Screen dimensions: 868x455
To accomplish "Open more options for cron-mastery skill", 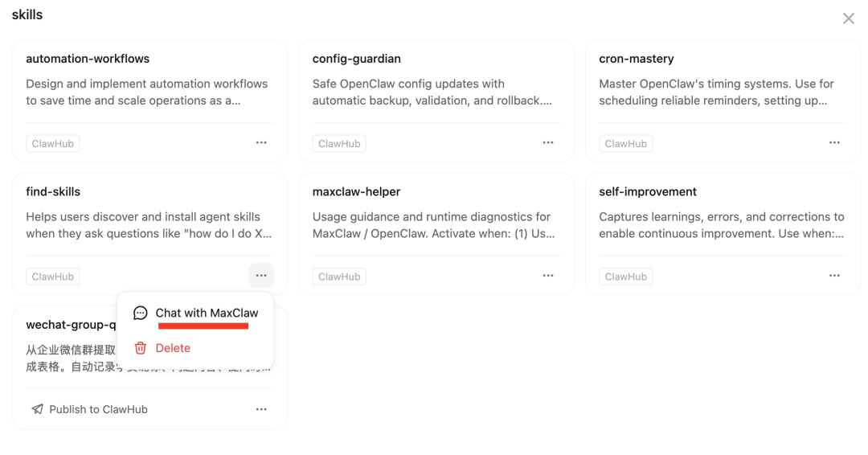I will [x=834, y=143].
